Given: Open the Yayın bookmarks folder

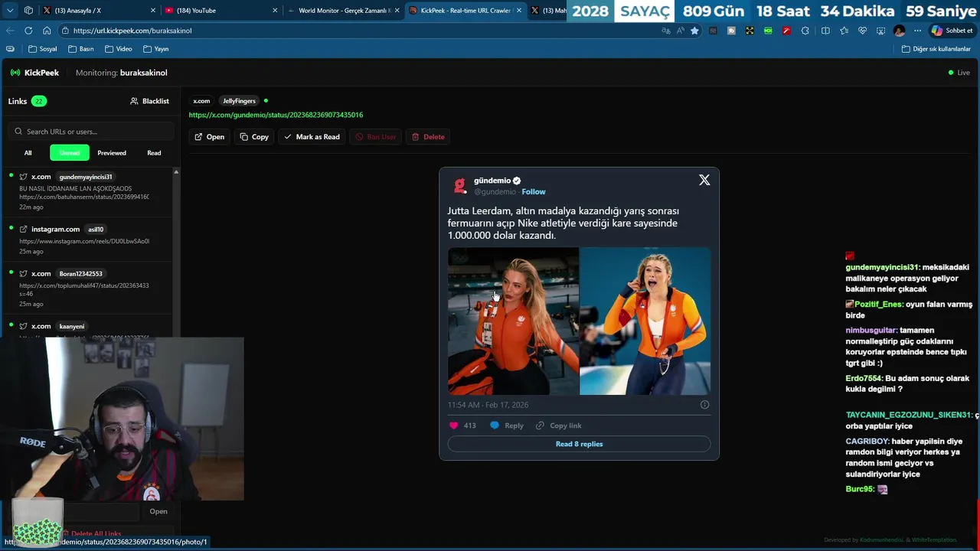Looking at the screenshot, I should pos(155,49).
